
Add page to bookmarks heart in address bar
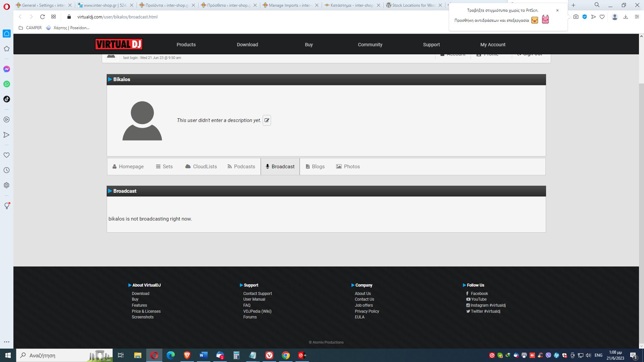click(602, 17)
